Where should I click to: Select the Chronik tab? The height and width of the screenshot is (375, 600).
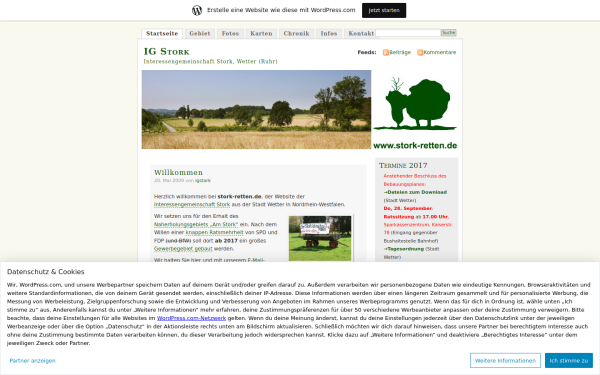(297, 34)
